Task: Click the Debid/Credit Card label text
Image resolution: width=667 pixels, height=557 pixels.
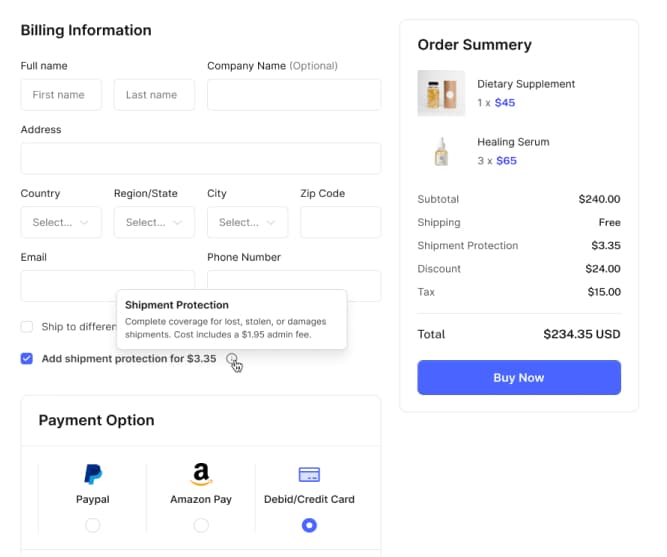Action: [x=309, y=499]
